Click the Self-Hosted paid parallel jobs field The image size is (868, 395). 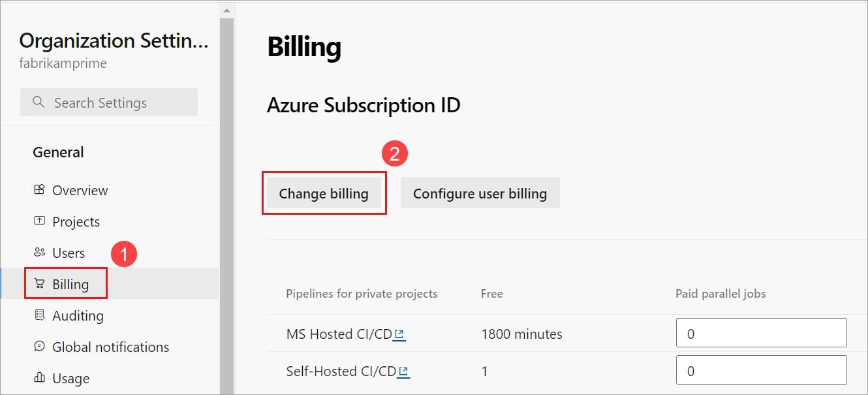click(x=760, y=370)
